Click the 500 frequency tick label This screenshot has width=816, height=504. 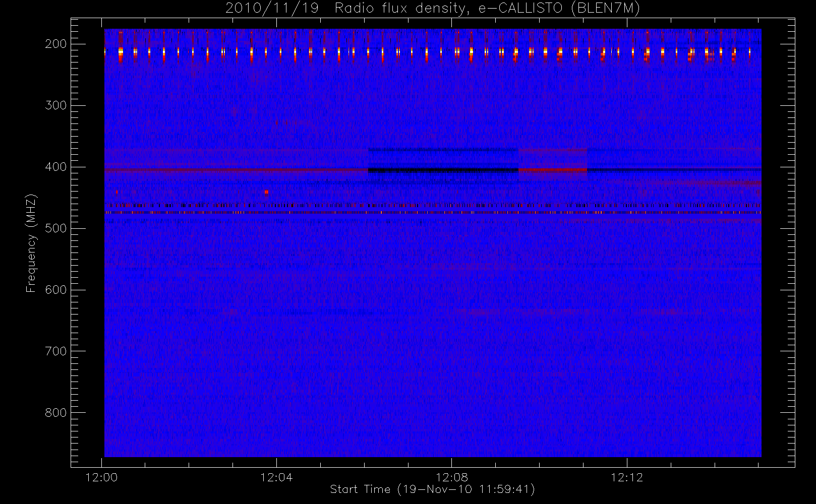point(55,228)
